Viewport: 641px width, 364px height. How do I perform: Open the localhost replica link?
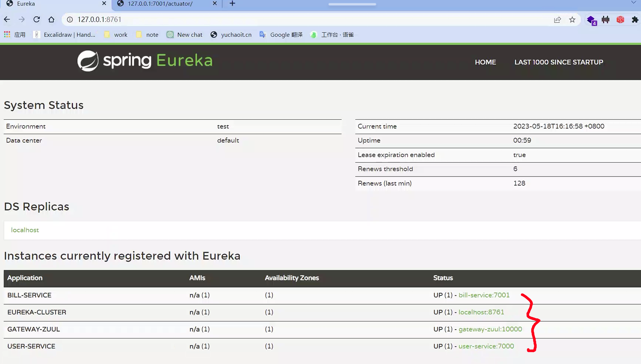[x=25, y=230]
